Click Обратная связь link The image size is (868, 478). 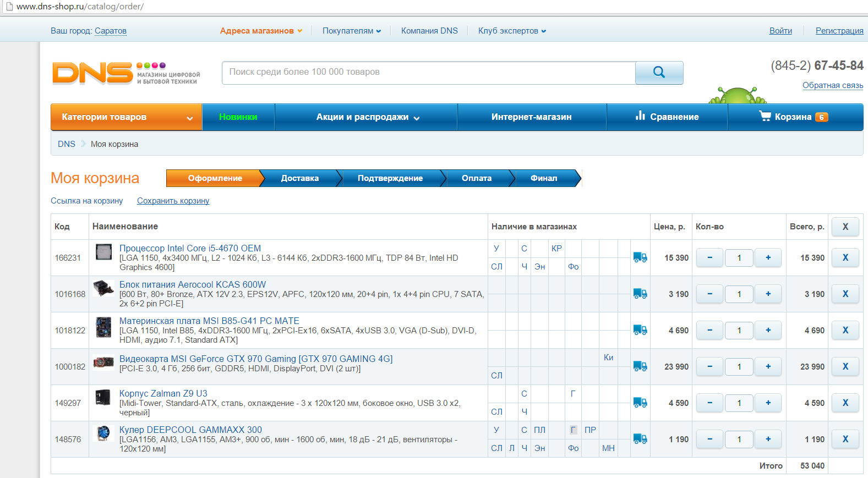coord(833,85)
